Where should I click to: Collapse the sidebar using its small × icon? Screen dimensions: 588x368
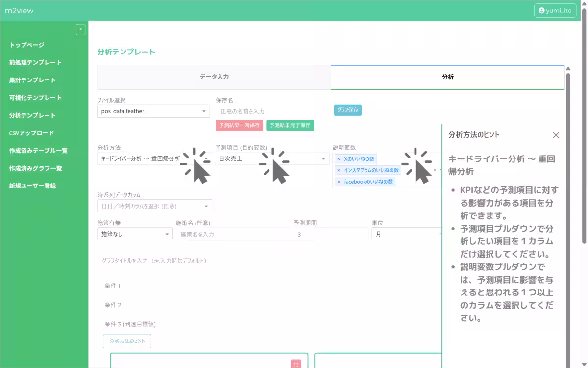point(81,29)
